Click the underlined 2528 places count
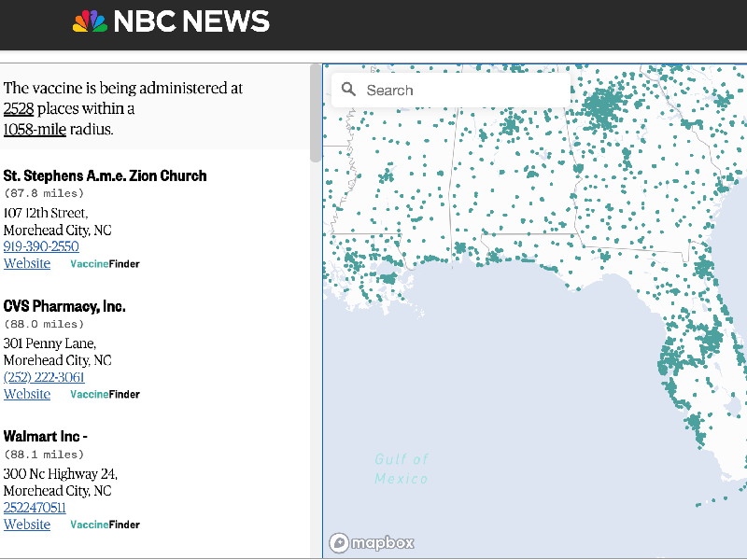The height and width of the screenshot is (560, 747). [x=19, y=108]
